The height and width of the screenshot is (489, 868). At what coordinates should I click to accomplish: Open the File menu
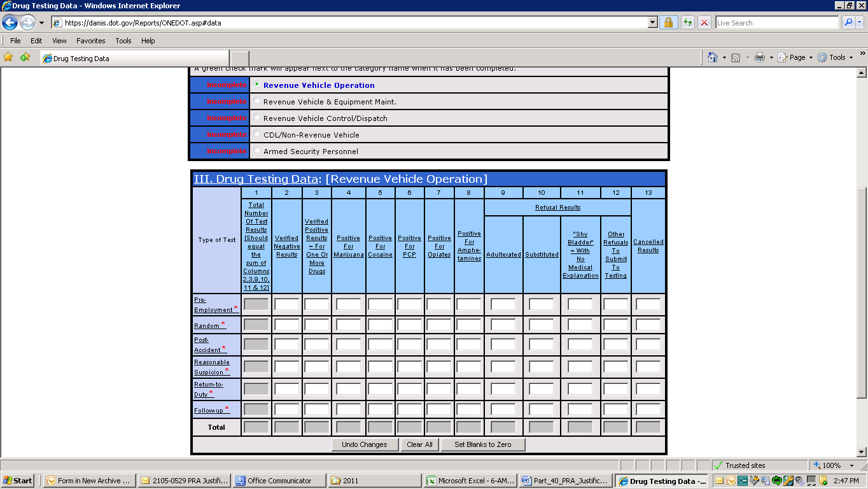pyautogui.click(x=15, y=41)
